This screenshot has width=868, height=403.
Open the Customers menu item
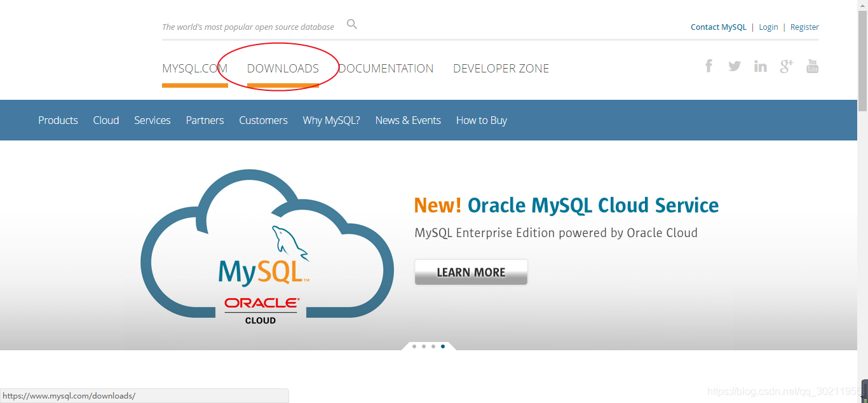point(263,120)
